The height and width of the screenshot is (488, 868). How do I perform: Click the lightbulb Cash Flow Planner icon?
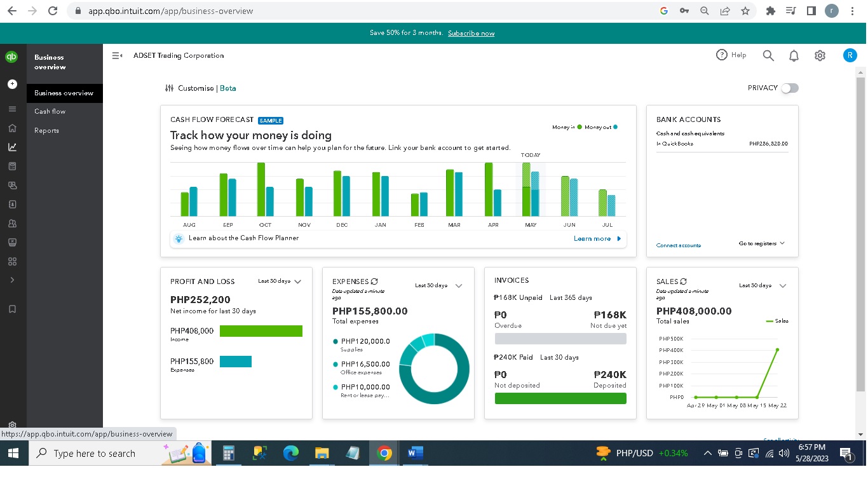179,238
